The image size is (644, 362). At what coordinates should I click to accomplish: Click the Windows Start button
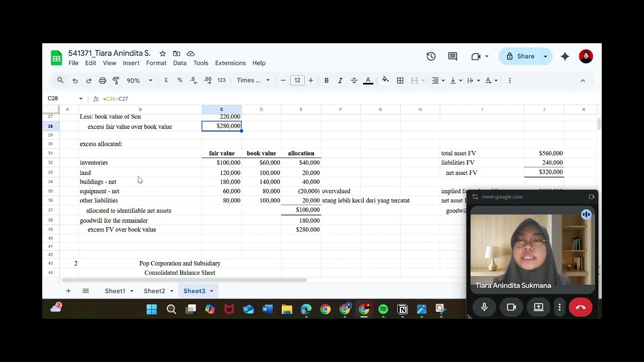click(x=151, y=309)
